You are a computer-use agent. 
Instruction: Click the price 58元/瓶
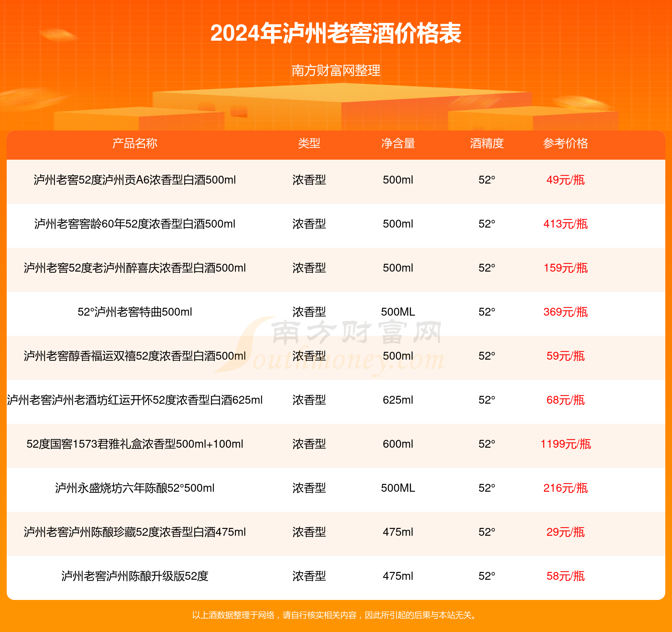tap(566, 576)
